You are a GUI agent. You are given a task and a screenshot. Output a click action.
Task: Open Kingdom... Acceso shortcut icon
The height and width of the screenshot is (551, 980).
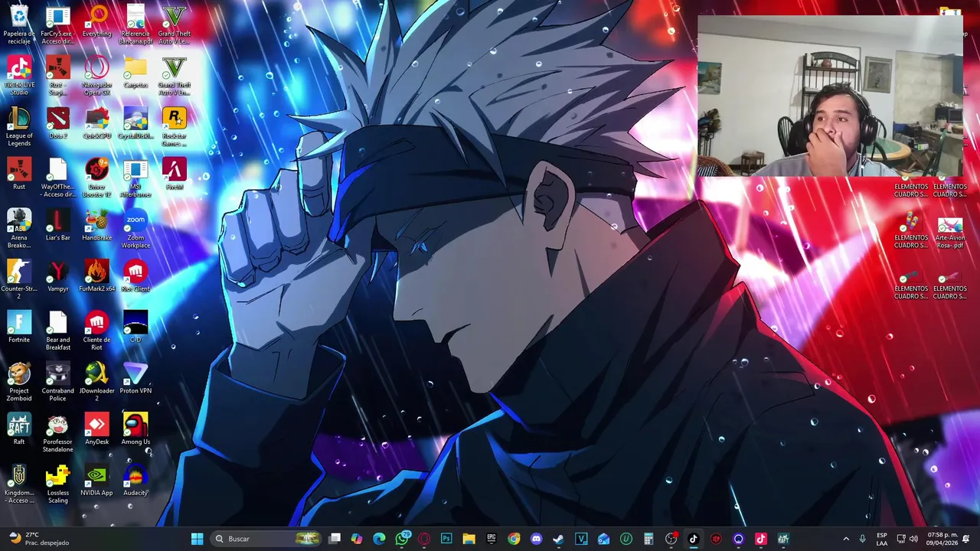19,484
